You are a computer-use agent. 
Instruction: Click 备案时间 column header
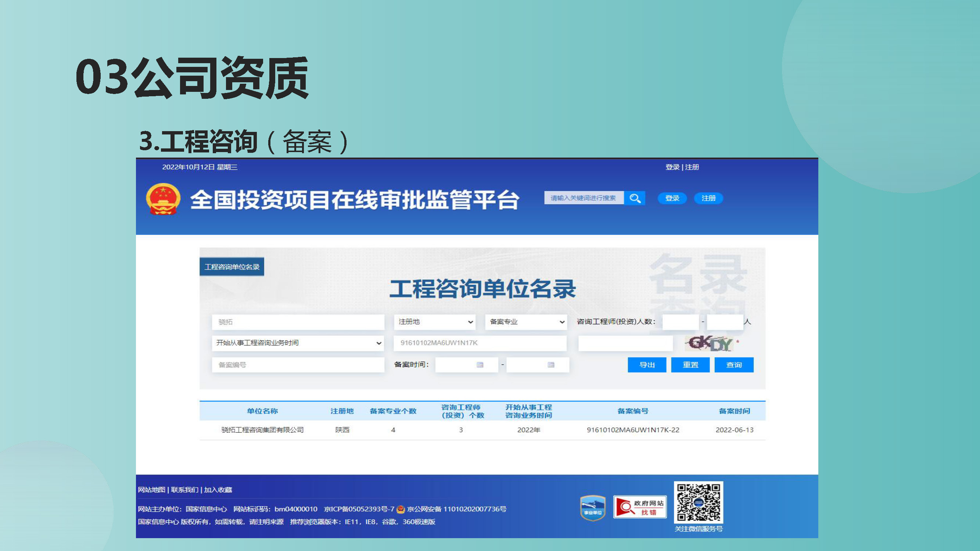[x=734, y=411]
